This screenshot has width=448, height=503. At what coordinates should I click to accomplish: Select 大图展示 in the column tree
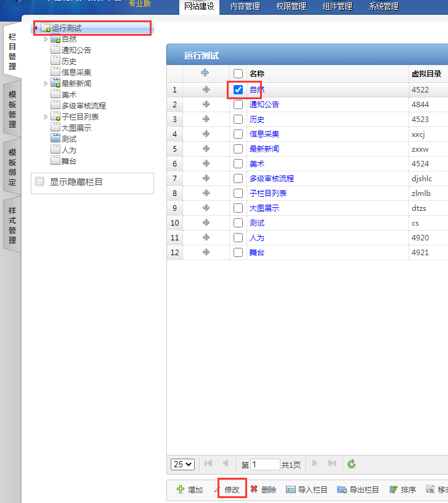tap(76, 128)
